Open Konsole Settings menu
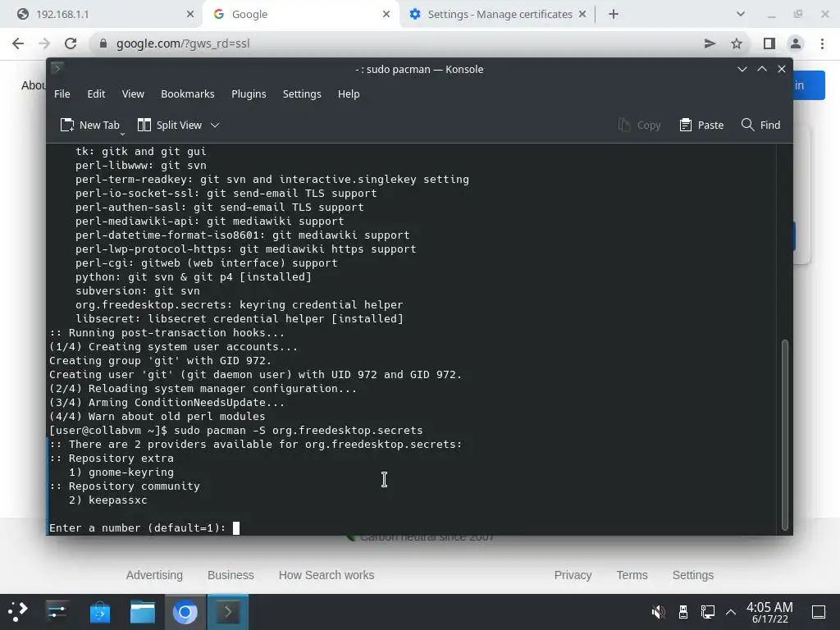The width and height of the screenshot is (840, 630). point(302,94)
